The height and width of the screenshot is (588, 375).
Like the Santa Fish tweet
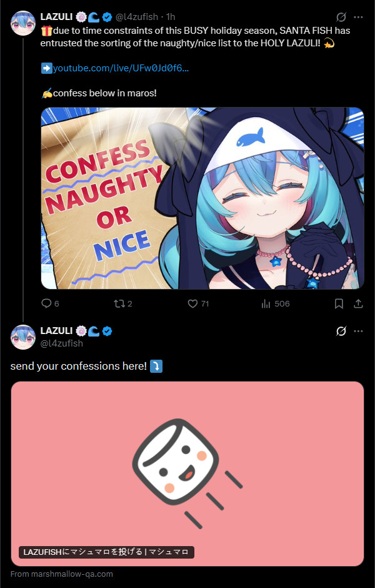199,303
